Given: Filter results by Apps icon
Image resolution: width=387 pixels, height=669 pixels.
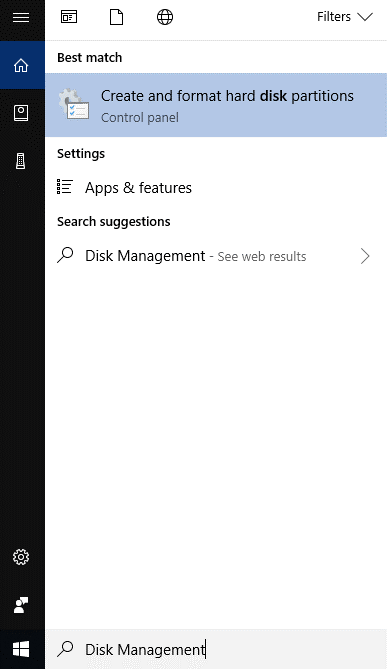Looking at the screenshot, I should pos(69,17).
